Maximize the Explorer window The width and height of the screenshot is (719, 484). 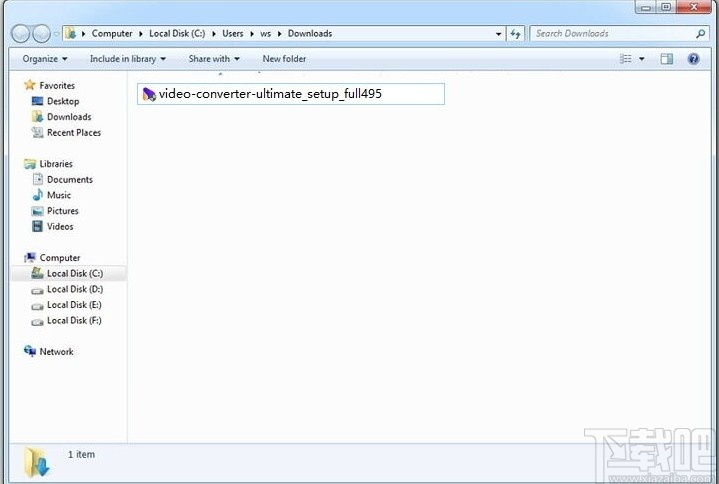pyautogui.click(x=666, y=7)
